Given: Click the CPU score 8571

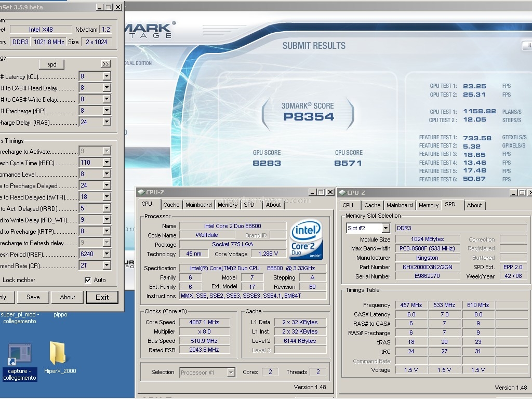Looking at the screenshot, I should pos(348,163).
